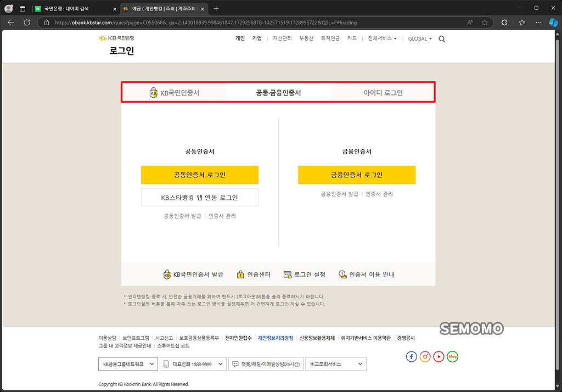Open the read aloud icon in the address bar
Image resolution: width=562 pixels, height=392 pixels.
[470, 23]
